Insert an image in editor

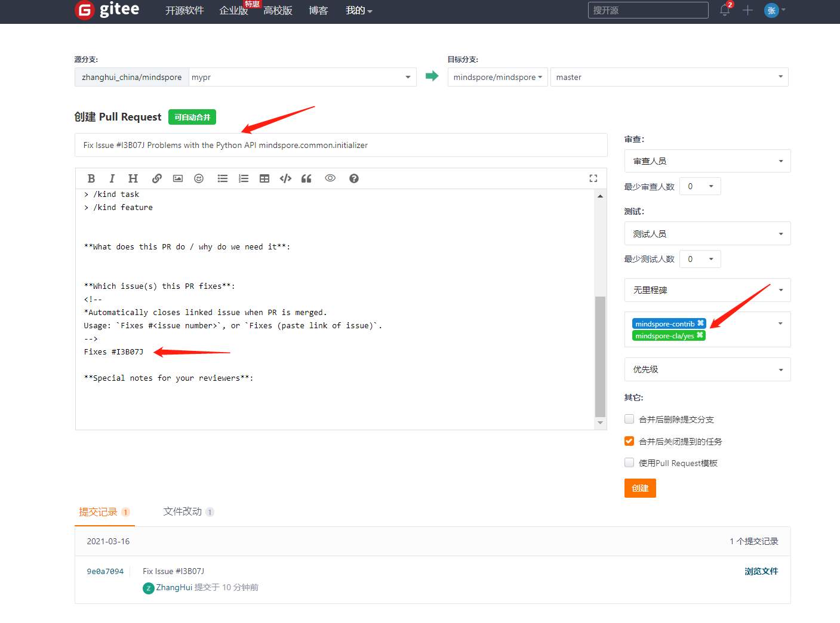[178, 178]
